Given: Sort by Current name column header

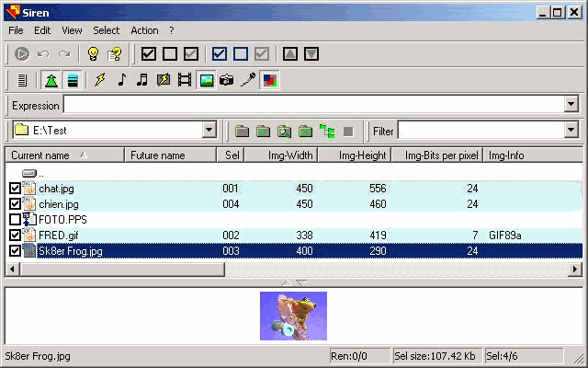Looking at the screenshot, I should 64,155.
